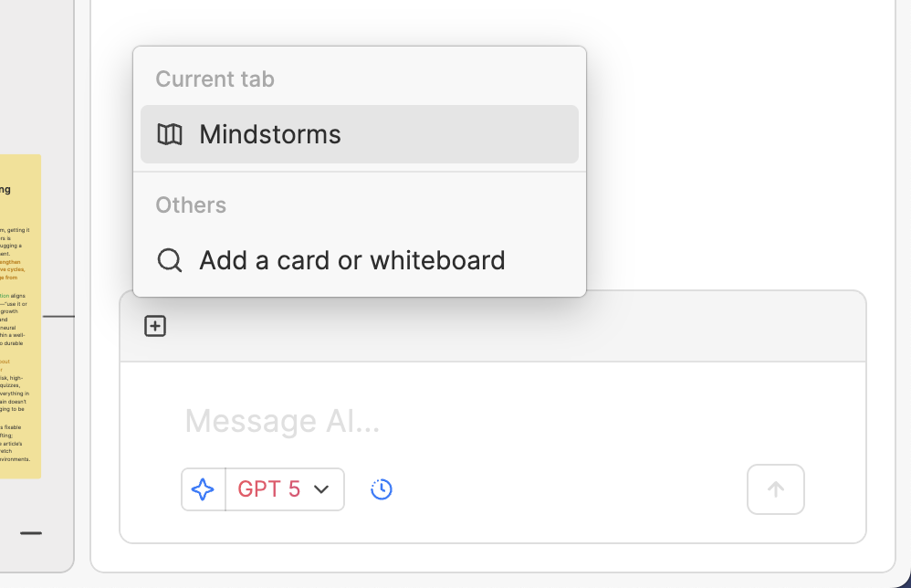The width and height of the screenshot is (911, 588).
Task: Select the blue sparkle AI icon
Action: pos(203,489)
